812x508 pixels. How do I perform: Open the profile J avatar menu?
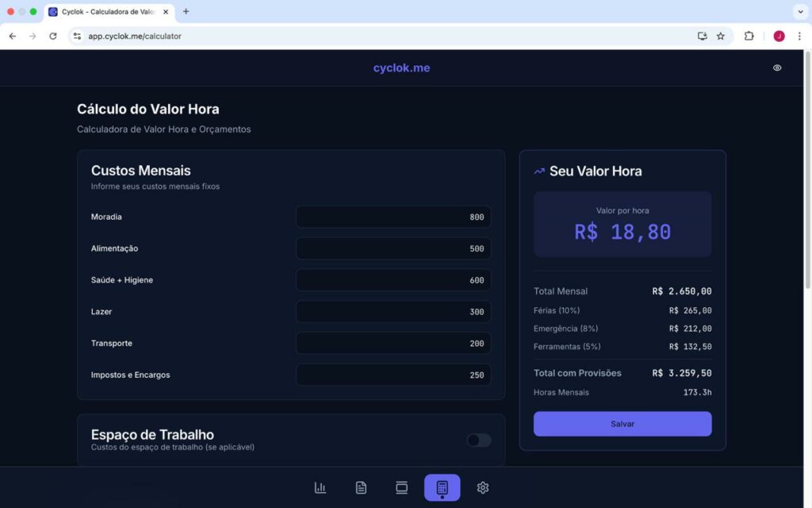[x=779, y=36]
